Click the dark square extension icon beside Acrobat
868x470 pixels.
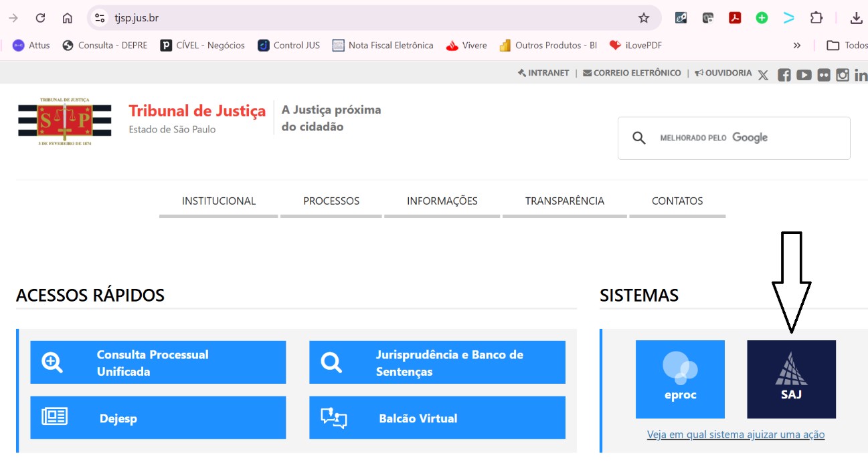click(708, 18)
